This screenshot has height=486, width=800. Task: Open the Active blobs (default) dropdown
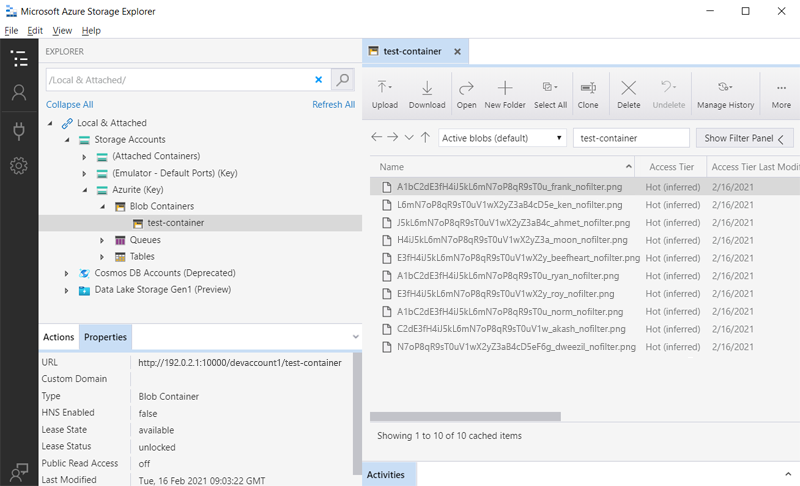click(502, 138)
